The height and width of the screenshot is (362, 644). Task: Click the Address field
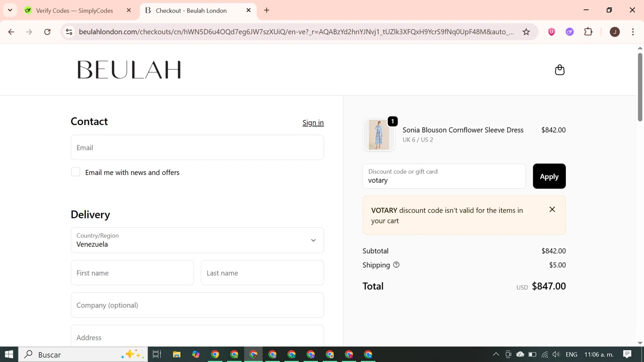pos(197,336)
